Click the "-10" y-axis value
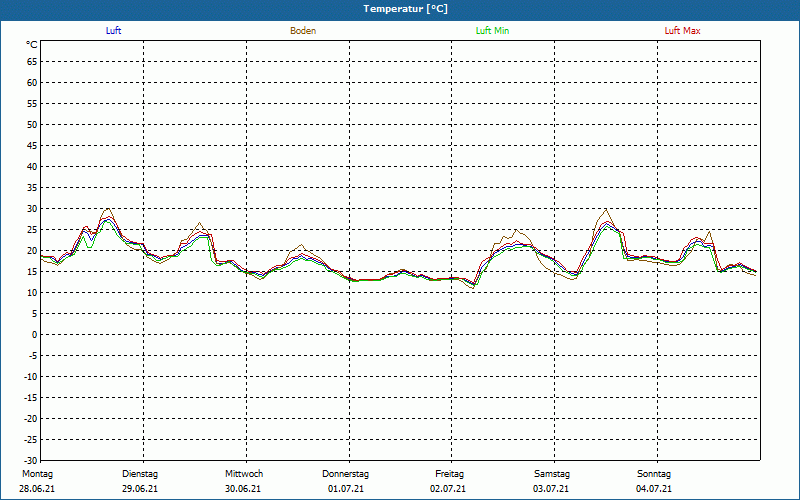Screen dimensions: 800x500 [x=31, y=377]
